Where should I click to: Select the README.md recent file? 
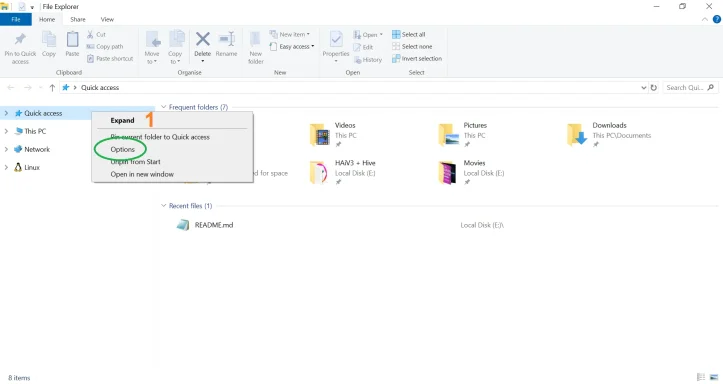[x=214, y=225]
